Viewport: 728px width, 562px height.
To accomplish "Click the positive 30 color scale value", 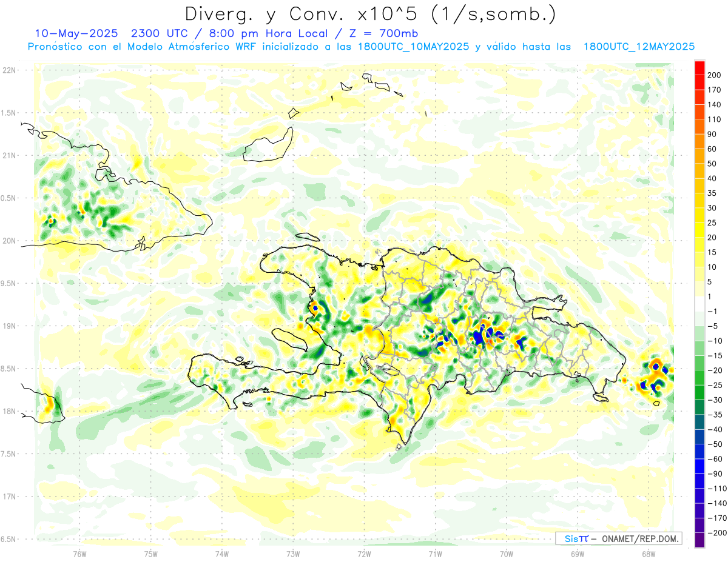I will coord(712,208).
